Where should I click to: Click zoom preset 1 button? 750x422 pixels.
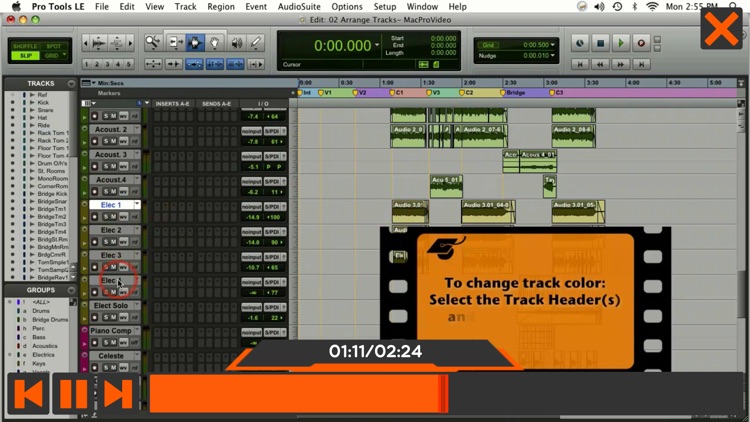click(x=87, y=64)
